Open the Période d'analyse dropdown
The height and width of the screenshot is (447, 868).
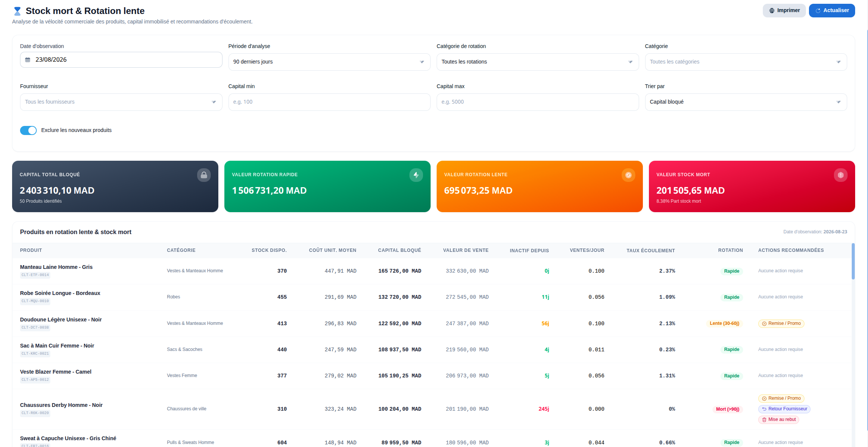(x=329, y=62)
